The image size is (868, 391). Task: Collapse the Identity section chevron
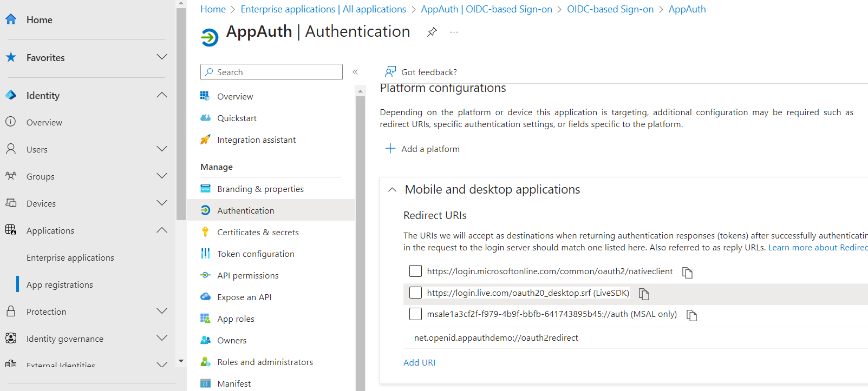coord(161,95)
